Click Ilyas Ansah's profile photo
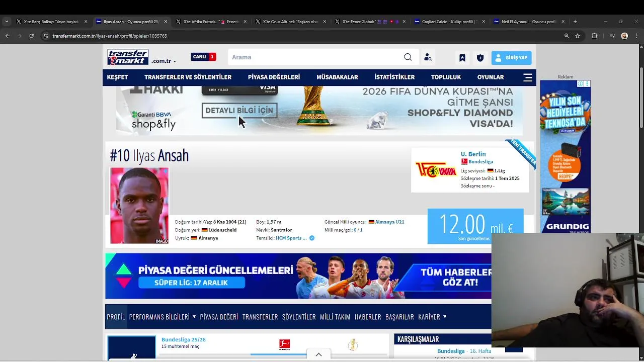This screenshot has width=644, height=362. pyautogui.click(x=139, y=206)
